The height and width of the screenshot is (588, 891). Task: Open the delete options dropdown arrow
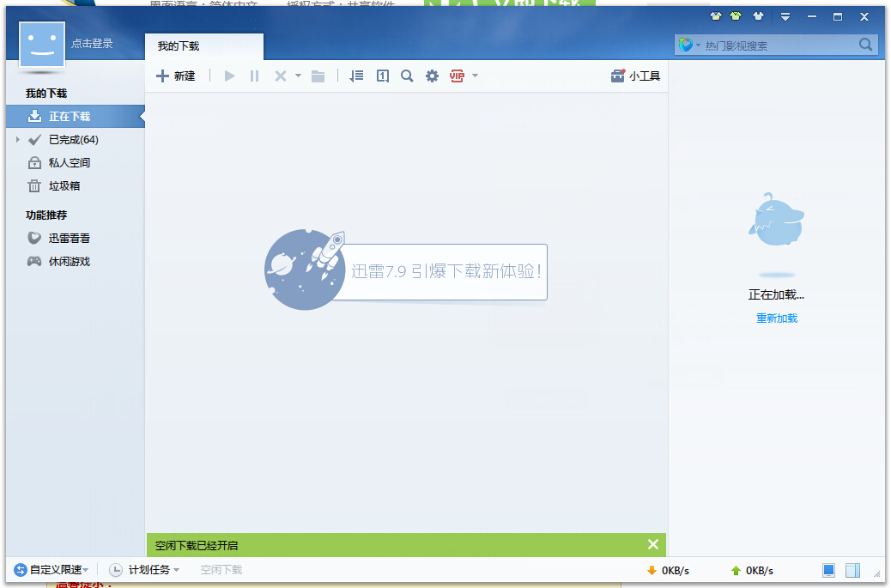coord(298,76)
